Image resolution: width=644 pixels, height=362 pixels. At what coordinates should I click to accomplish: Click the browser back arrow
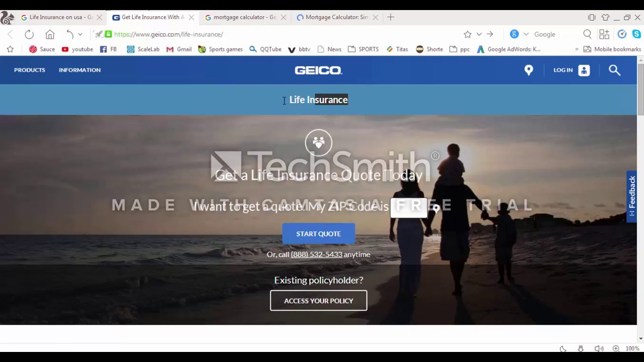point(10,34)
